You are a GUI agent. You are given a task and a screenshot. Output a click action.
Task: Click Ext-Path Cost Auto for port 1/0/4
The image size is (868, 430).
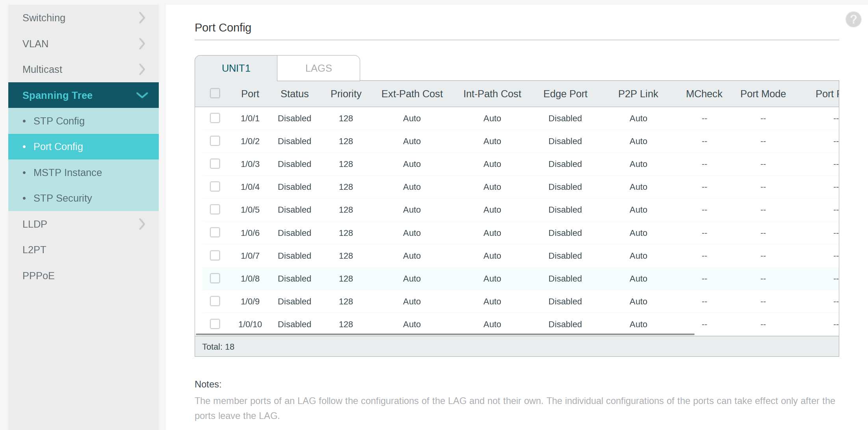[412, 187]
